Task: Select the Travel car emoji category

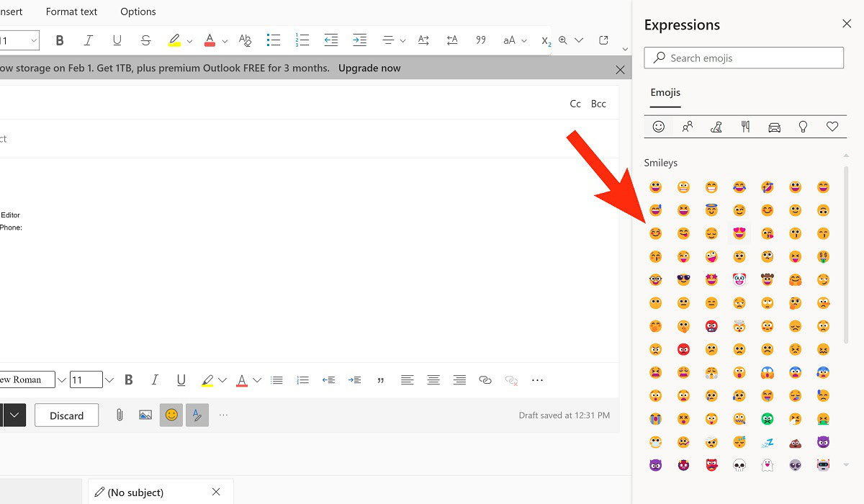Action: tap(774, 127)
